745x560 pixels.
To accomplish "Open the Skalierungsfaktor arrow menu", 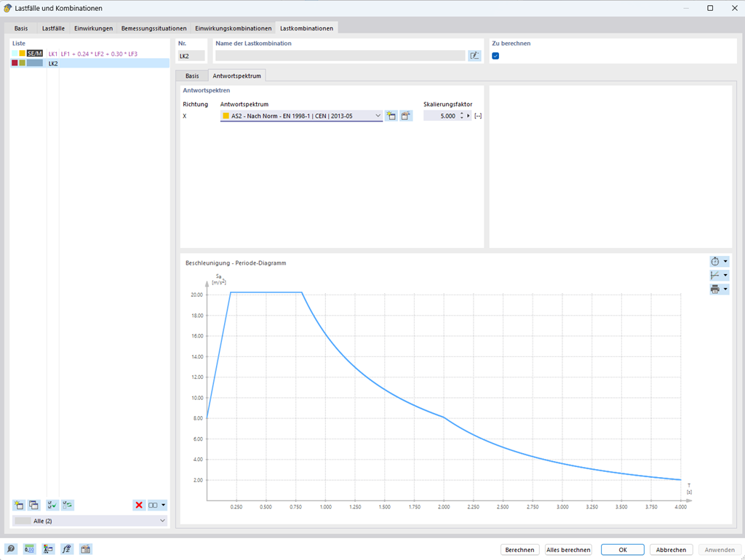I will [469, 116].
